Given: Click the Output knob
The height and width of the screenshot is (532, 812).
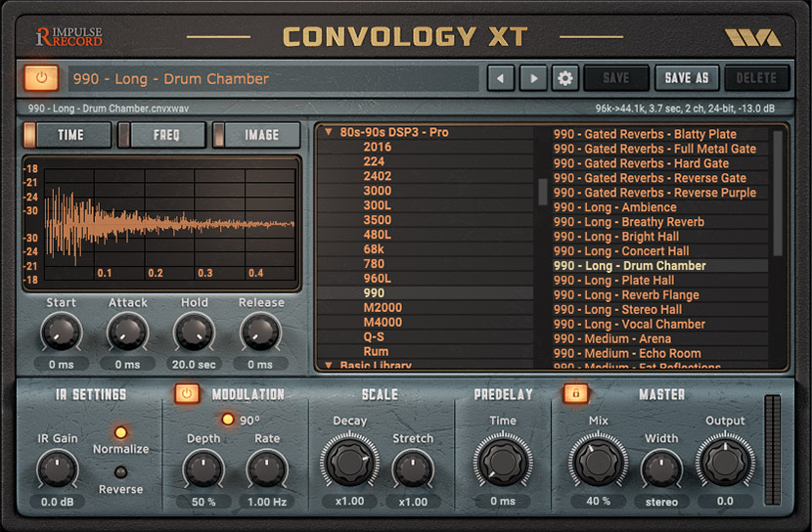Looking at the screenshot, I should click(x=725, y=462).
